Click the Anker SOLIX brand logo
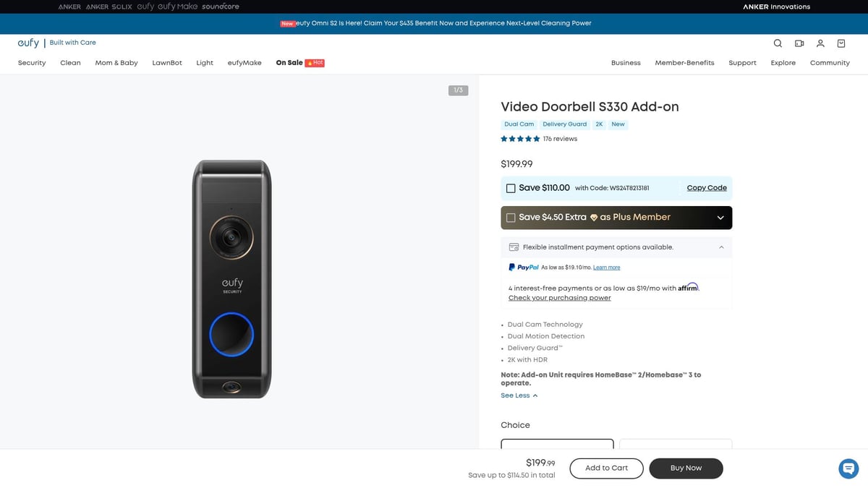Viewport: 868px width, 488px height. (x=109, y=7)
